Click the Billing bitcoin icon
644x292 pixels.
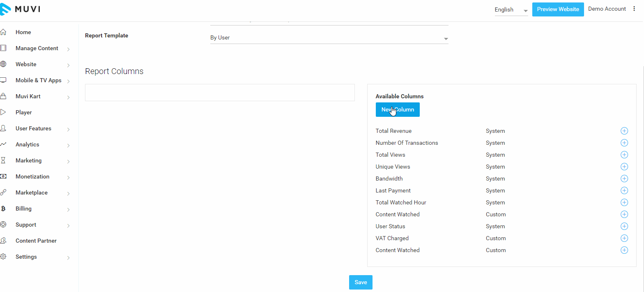(x=3, y=209)
